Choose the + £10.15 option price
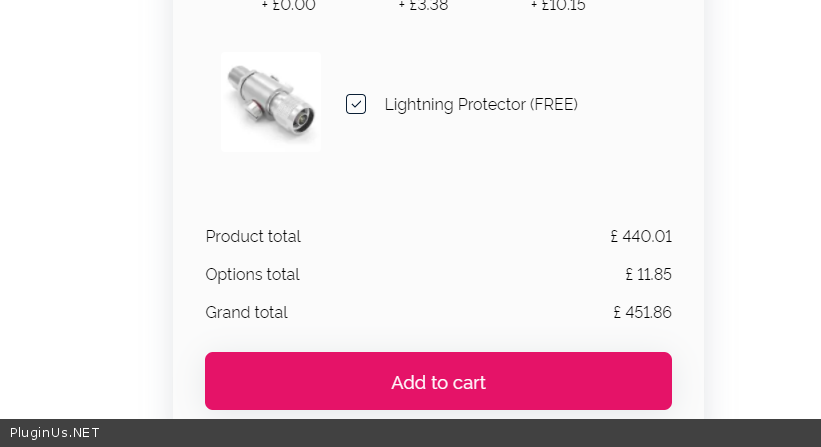Viewport: 821px width, 447px height. tap(558, 6)
